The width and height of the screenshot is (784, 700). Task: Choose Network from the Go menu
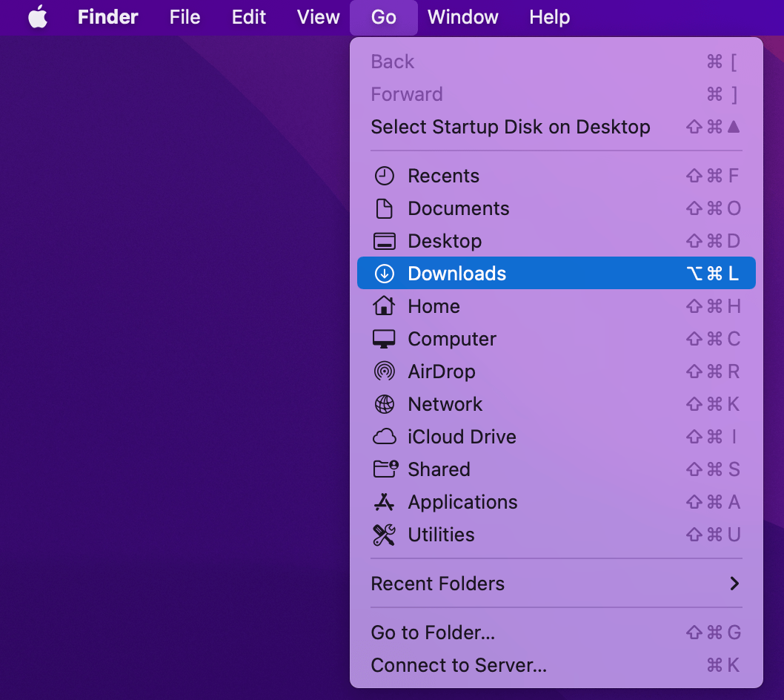pos(556,404)
